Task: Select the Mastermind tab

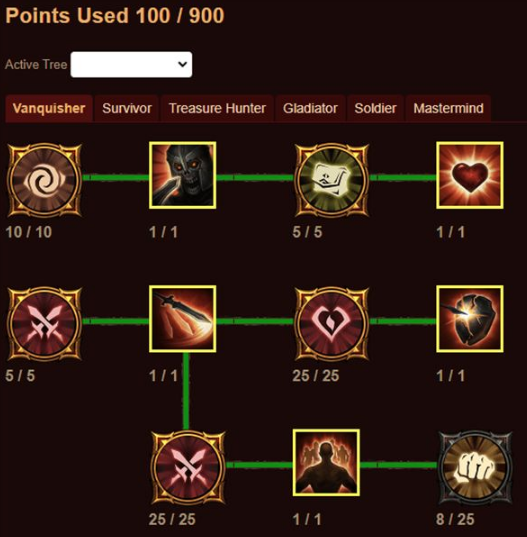Action: coord(448,108)
